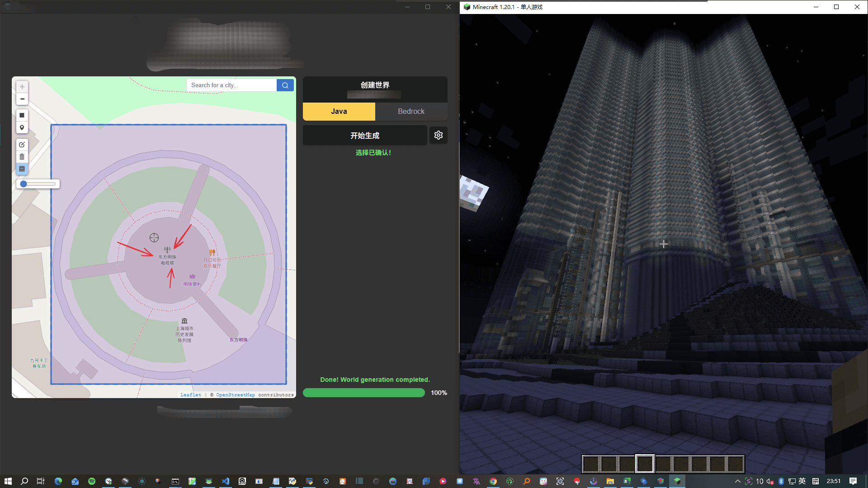Click the 九号卡丁赛车场 label on the map
The width and height of the screenshot is (868, 488).
[39, 363]
